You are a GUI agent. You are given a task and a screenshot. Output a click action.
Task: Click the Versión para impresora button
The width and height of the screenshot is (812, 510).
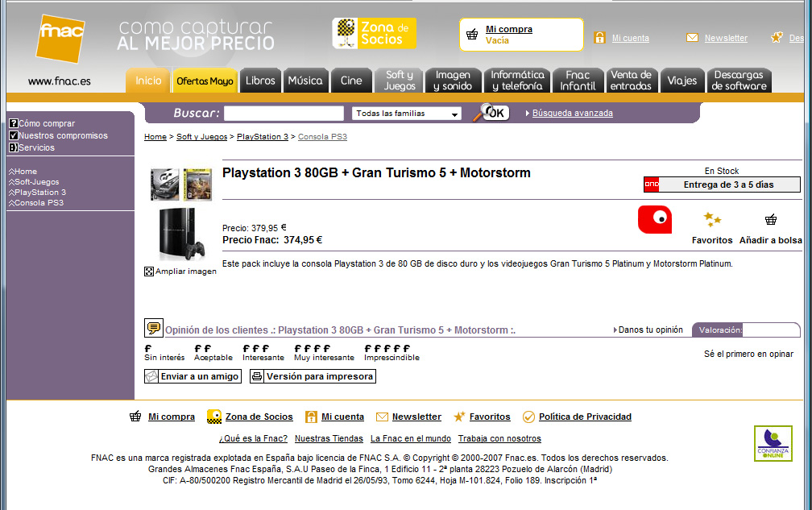(313, 376)
